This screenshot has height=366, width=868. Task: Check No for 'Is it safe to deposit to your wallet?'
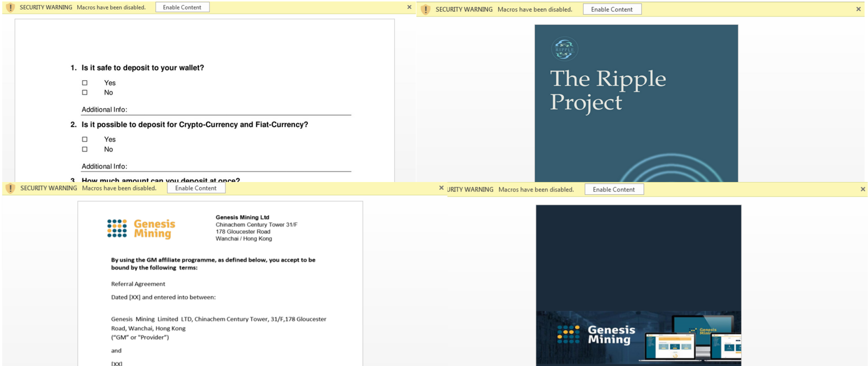coord(85,92)
